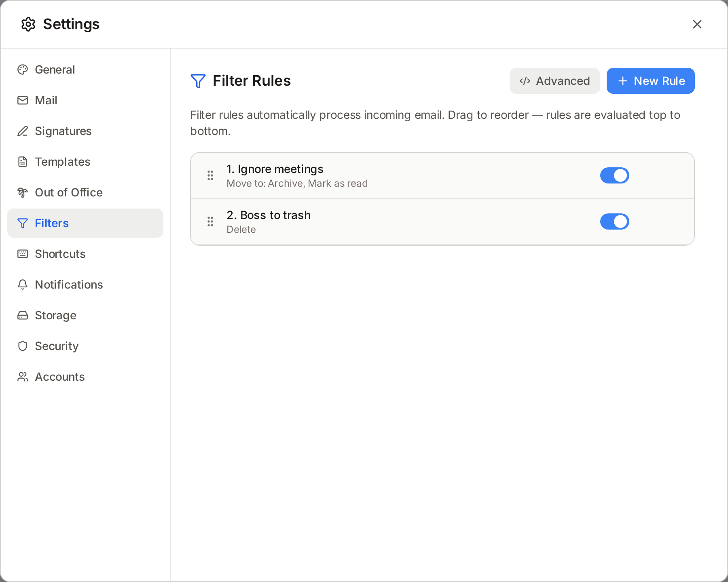Click the envelope icon for Mail

pos(23,100)
